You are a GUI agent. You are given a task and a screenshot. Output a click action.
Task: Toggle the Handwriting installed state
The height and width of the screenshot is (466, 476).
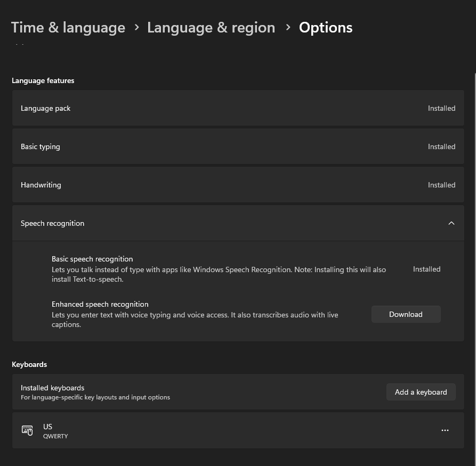pyautogui.click(x=238, y=185)
